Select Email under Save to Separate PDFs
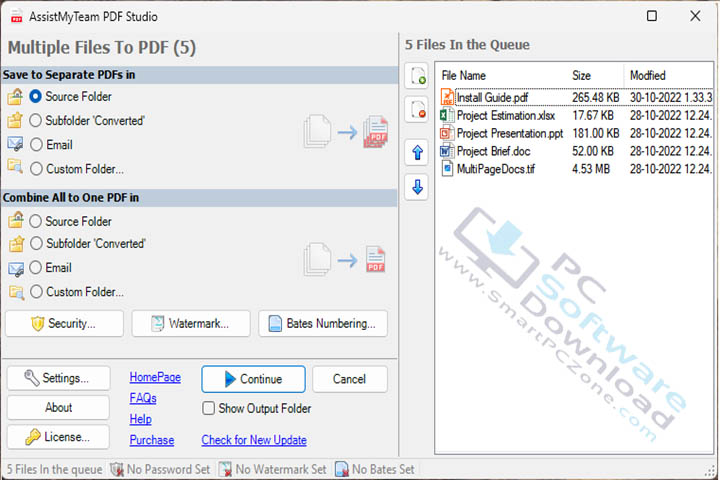 point(36,145)
